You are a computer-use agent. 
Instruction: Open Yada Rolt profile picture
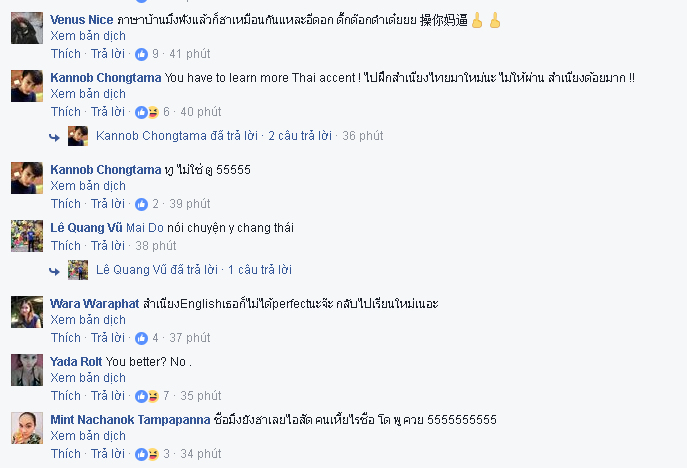pos(26,370)
